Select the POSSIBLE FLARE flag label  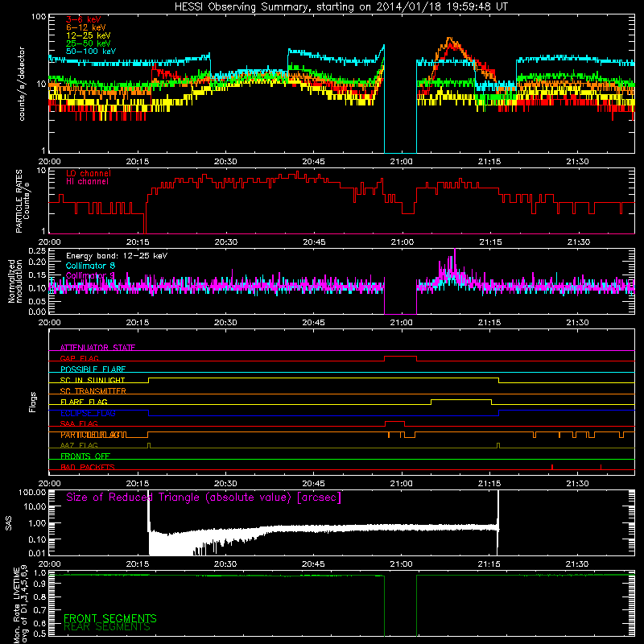93,369
